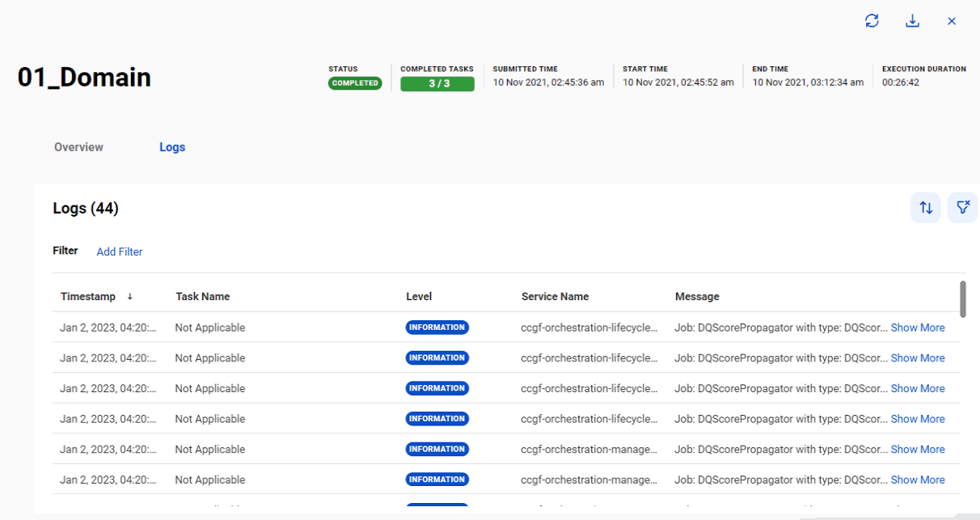Click the Level column header
The height and width of the screenshot is (520, 980).
click(x=419, y=297)
